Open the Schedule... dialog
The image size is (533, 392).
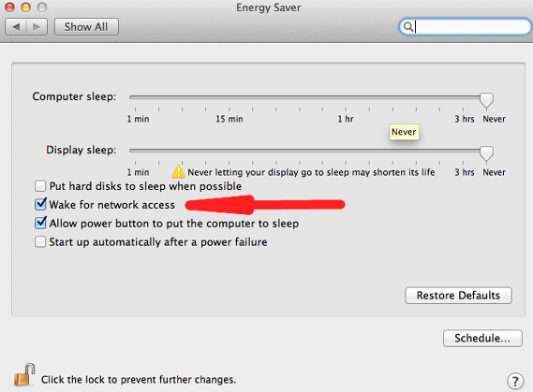pyautogui.click(x=482, y=338)
